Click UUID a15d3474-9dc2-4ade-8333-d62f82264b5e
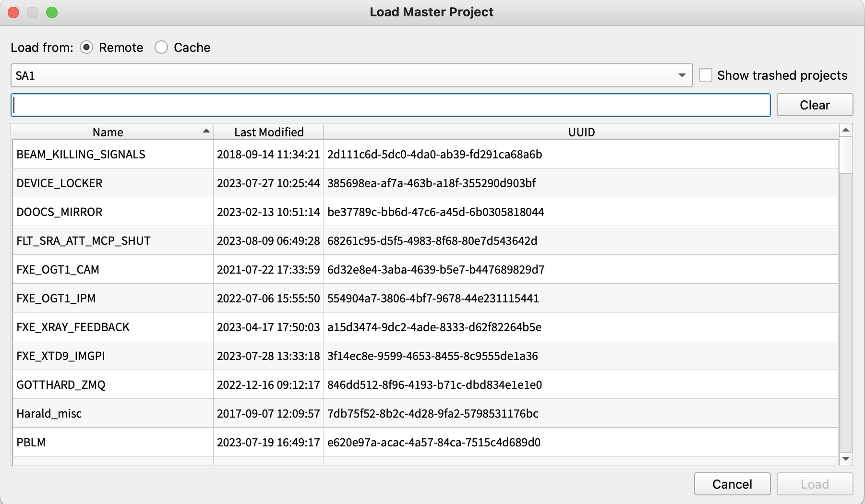The height and width of the screenshot is (504, 865). point(434,327)
